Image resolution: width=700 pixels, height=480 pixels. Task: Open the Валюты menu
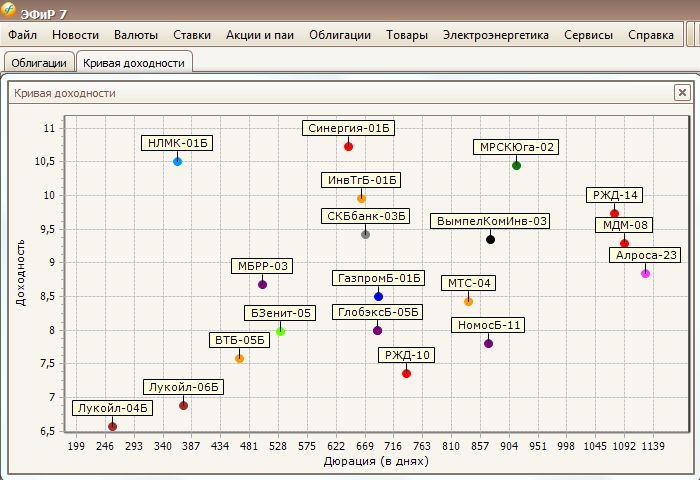coord(136,35)
